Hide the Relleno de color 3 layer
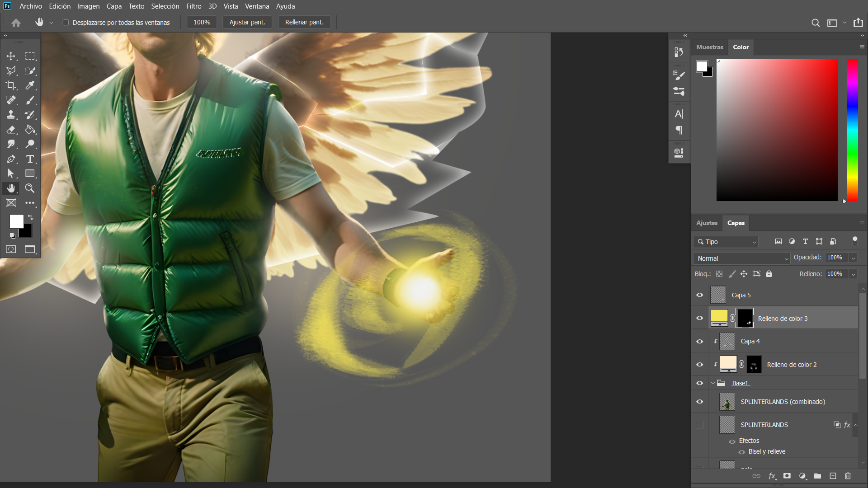This screenshot has width=868, height=488. tap(700, 318)
